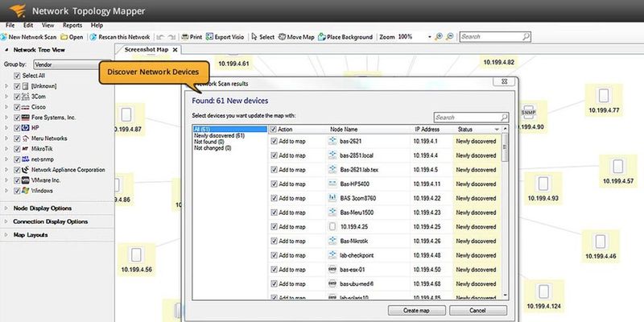Expand the Connection Display Options section
Screen dimensions: 644x322
tap(6, 222)
